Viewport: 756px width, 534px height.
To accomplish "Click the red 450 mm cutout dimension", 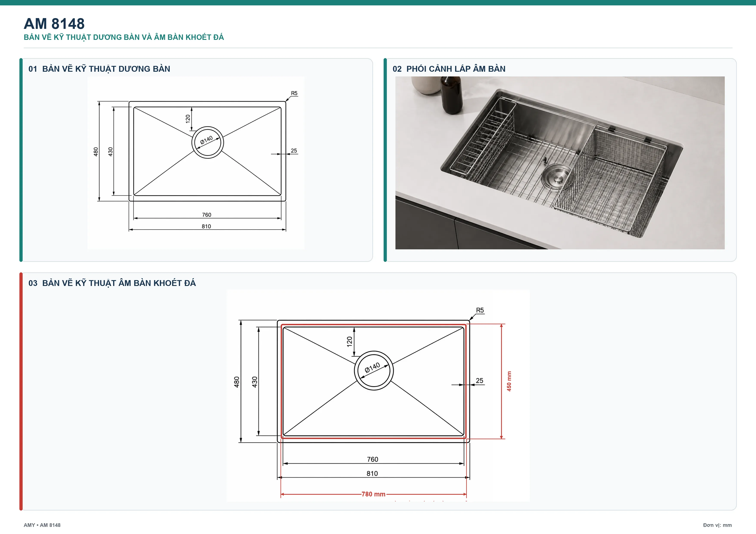I will pos(509,381).
